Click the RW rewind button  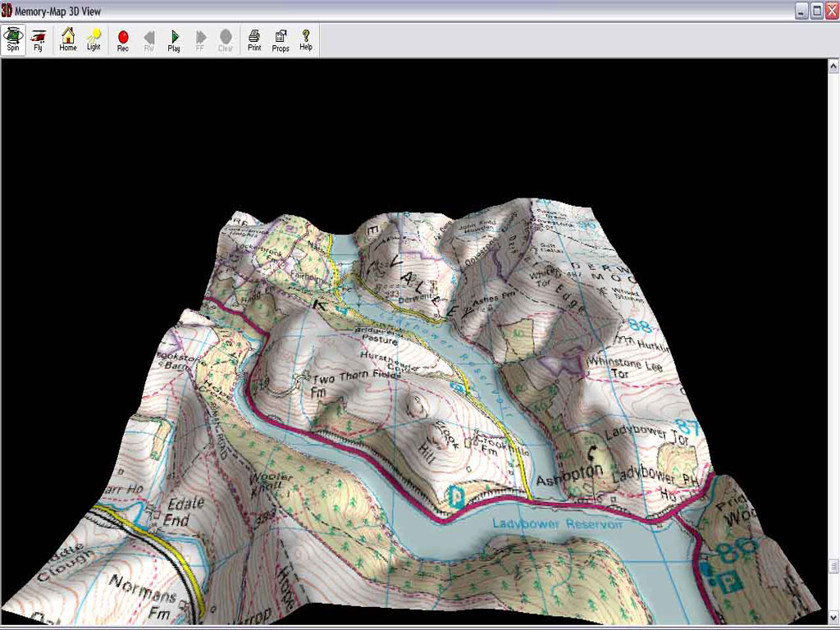tap(149, 40)
